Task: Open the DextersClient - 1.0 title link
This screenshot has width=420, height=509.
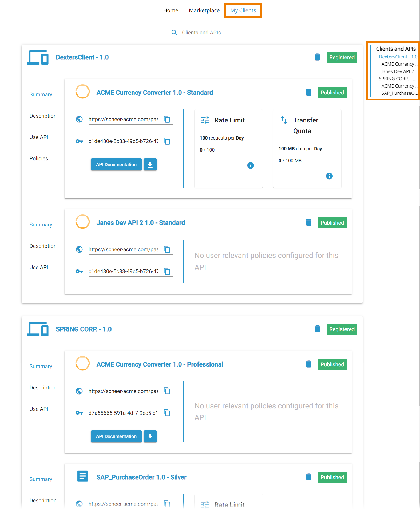Action: coord(82,57)
